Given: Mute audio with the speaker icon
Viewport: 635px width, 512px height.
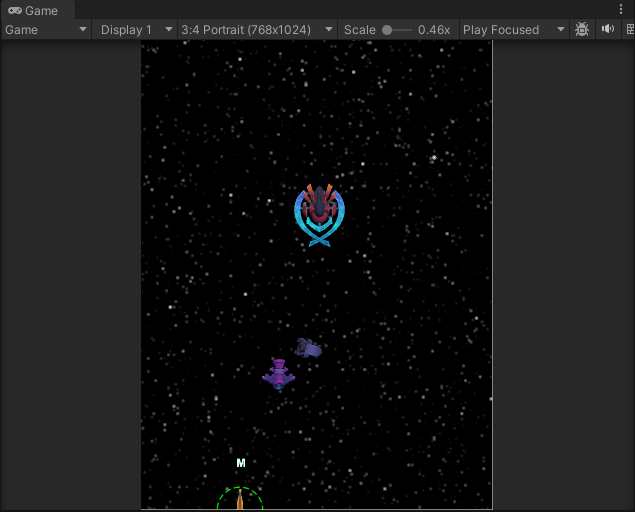Looking at the screenshot, I should click(607, 30).
